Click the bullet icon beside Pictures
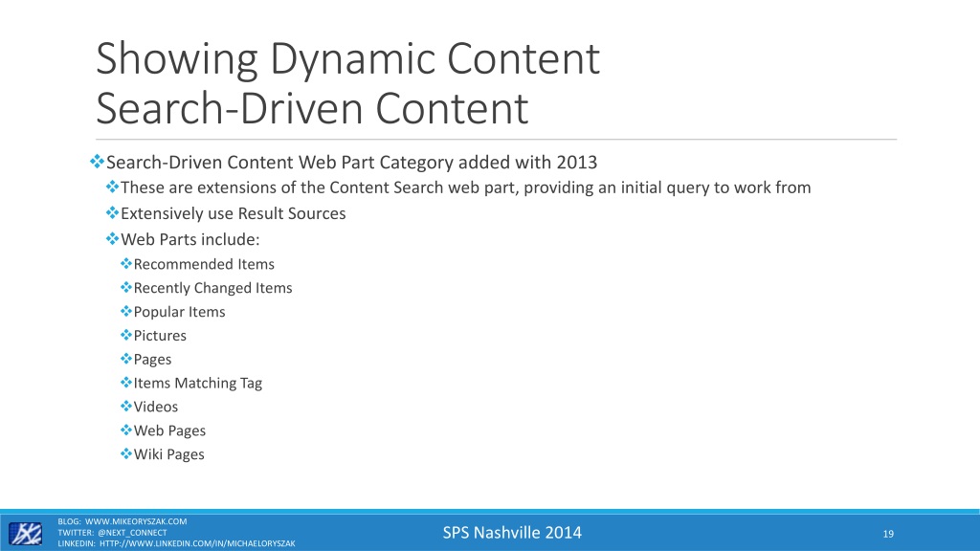The image size is (980, 551). pos(126,336)
